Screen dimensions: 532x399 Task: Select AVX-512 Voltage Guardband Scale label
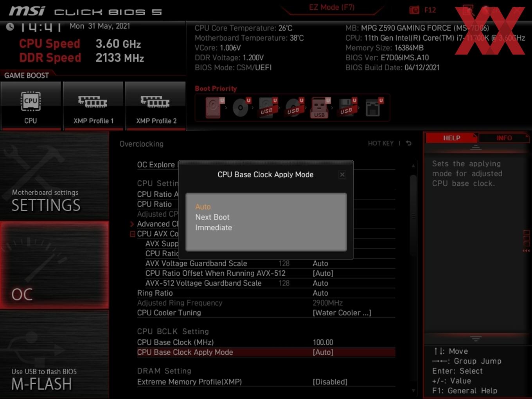pyautogui.click(x=203, y=283)
